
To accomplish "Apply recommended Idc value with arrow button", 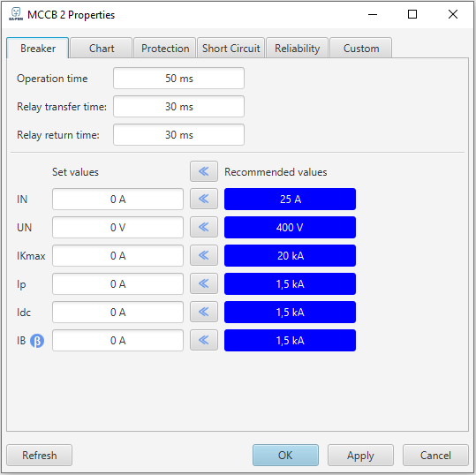I will 204,312.
